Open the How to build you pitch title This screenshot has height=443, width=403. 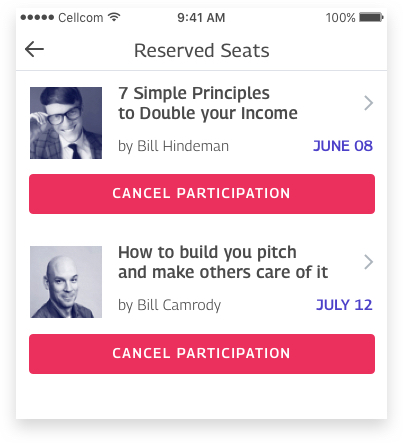223,262
